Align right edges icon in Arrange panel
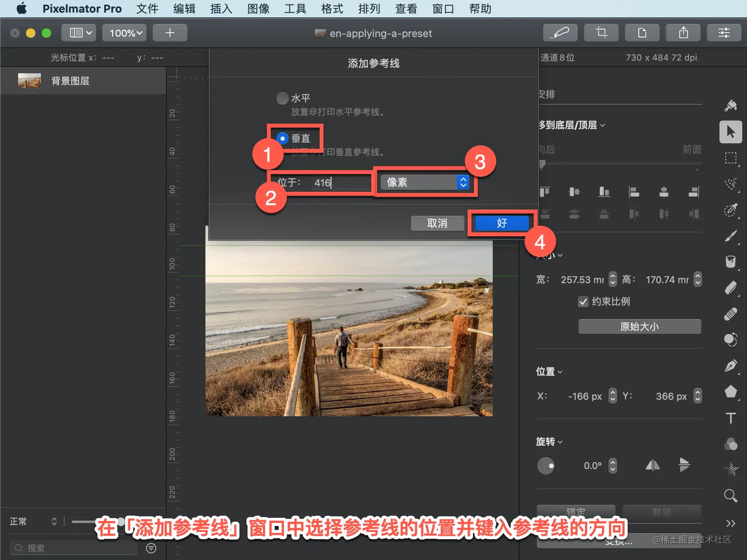The height and width of the screenshot is (560, 747). click(694, 192)
